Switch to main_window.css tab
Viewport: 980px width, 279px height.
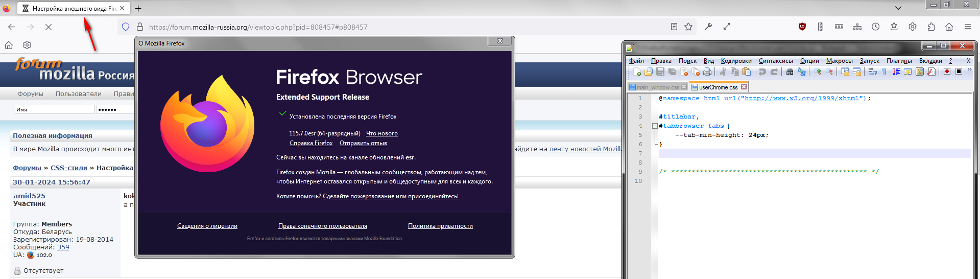(658, 87)
